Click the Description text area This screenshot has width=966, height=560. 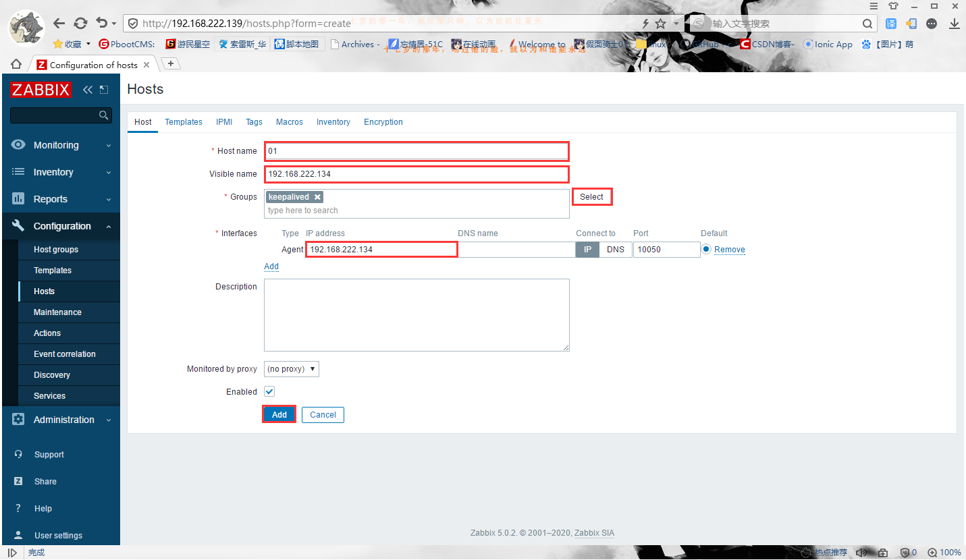point(417,315)
